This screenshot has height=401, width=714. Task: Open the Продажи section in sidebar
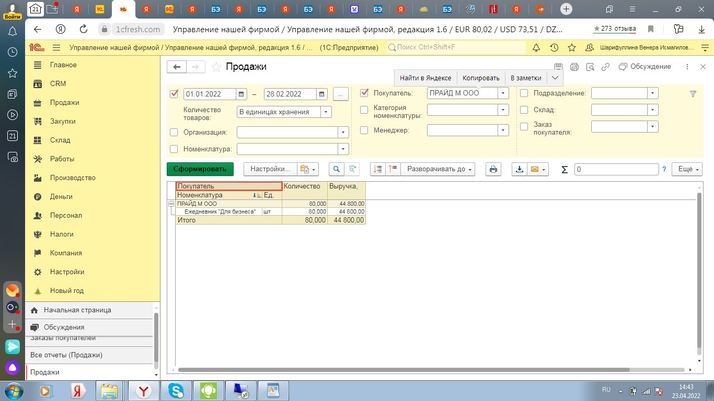64,103
